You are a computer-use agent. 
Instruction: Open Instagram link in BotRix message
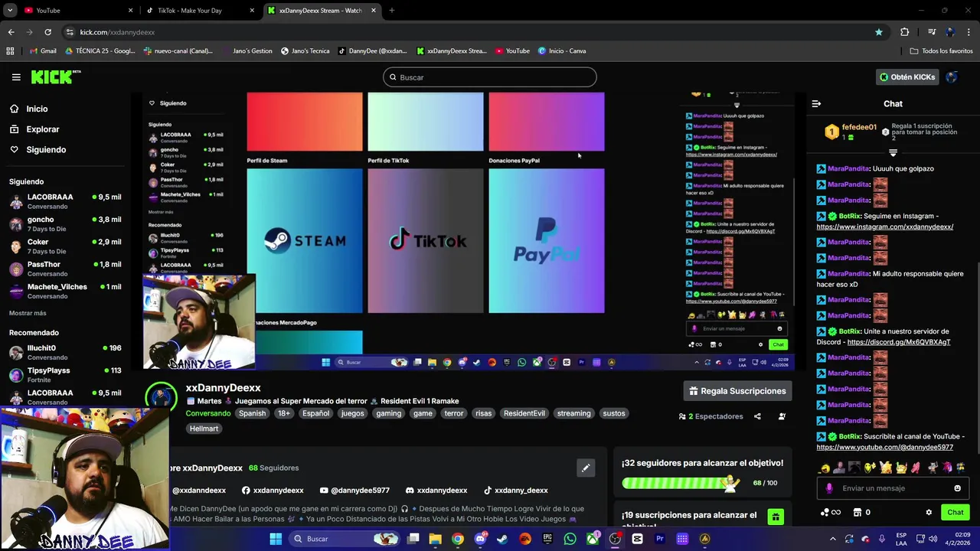[884, 227]
